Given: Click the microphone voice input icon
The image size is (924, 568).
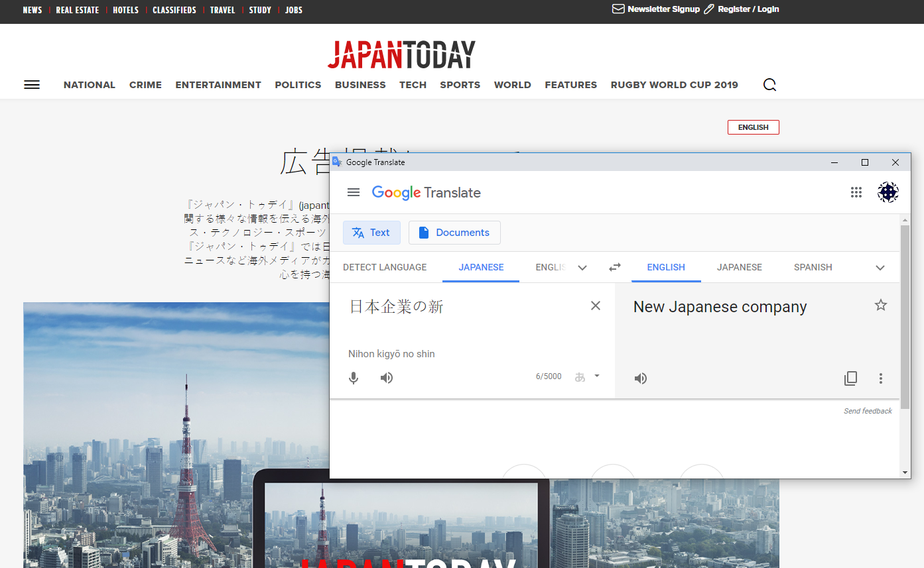Looking at the screenshot, I should coord(354,378).
